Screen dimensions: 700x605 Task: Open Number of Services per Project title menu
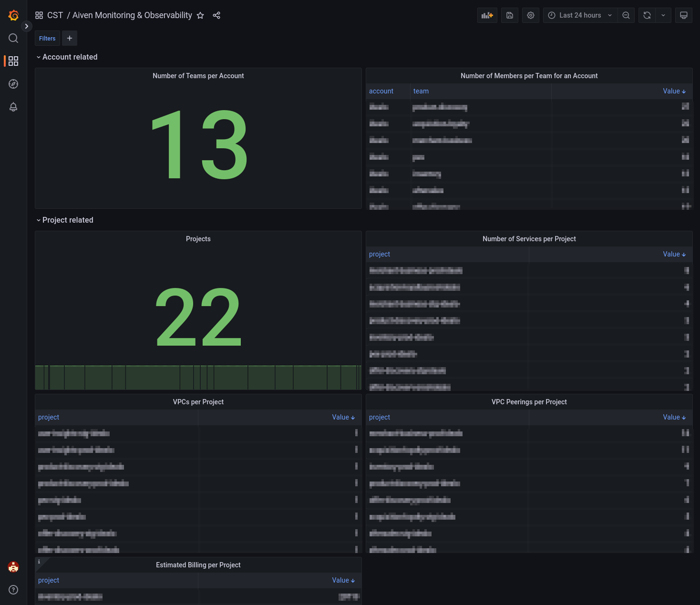[x=529, y=239]
